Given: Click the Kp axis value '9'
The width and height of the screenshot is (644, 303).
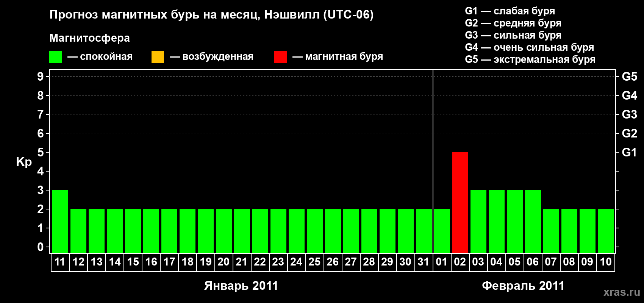Looking at the screenshot, I should (x=41, y=77).
